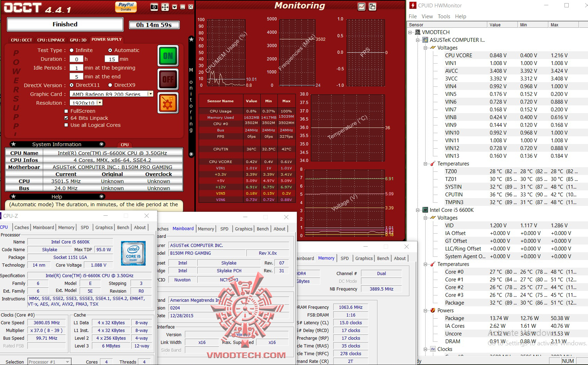
Task: Collapse the System Information section arrow
Action: click(101, 144)
